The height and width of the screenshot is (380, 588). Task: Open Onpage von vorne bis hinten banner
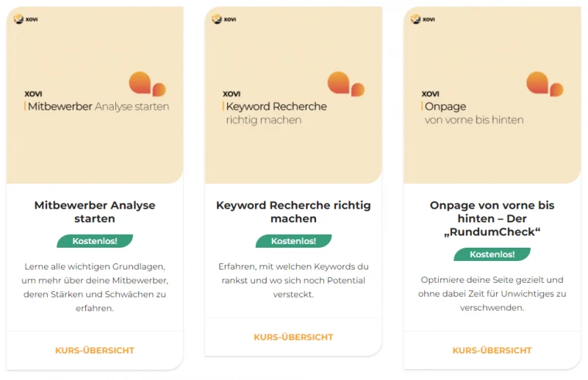coord(492,147)
